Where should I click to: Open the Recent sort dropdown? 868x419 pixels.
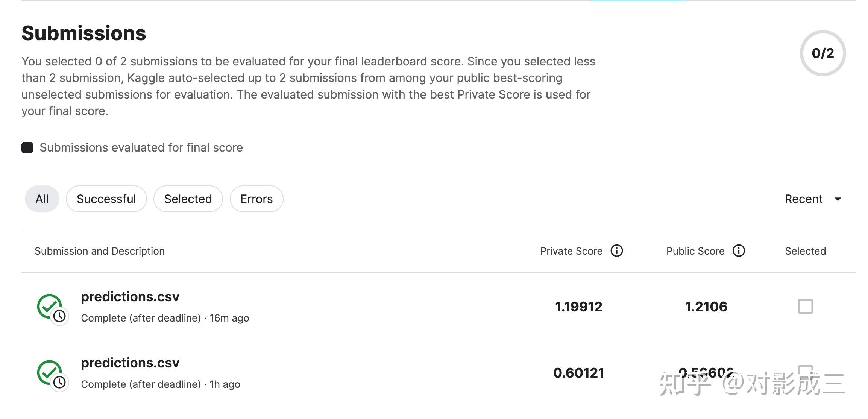(x=813, y=199)
